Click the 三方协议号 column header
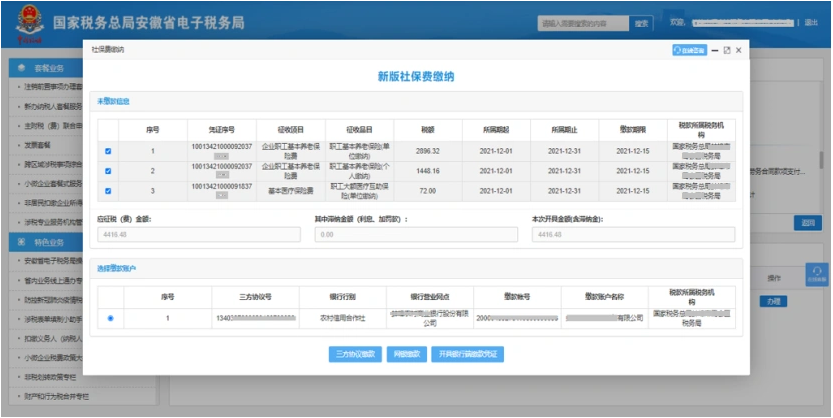This screenshot has width=833, height=418. pyautogui.click(x=255, y=297)
